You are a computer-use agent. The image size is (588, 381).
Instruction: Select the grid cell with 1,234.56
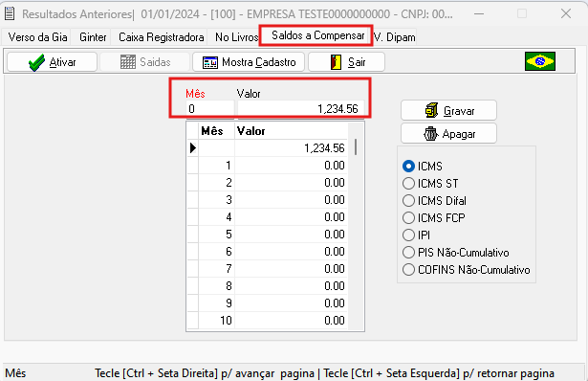coord(291,147)
